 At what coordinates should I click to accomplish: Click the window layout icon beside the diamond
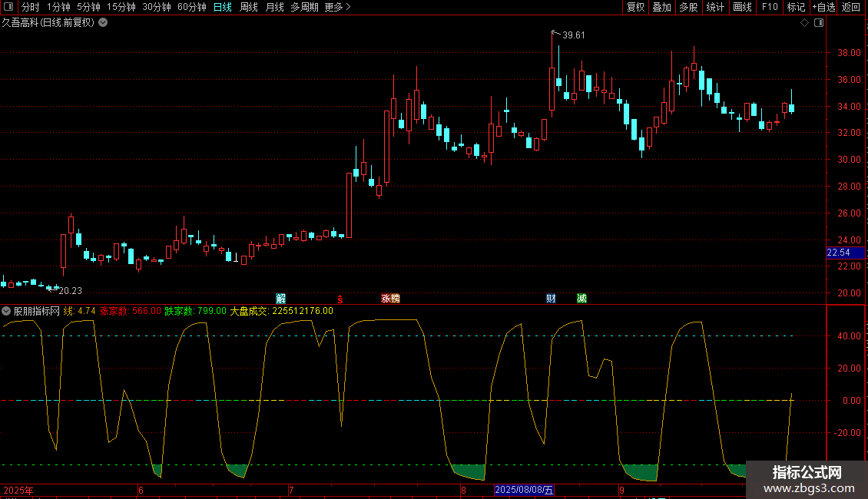(x=819, y=23)
